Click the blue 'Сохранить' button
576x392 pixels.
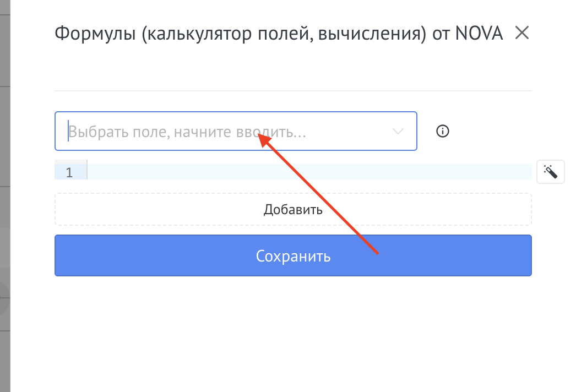pyautogui.click(x=293, y=256)
